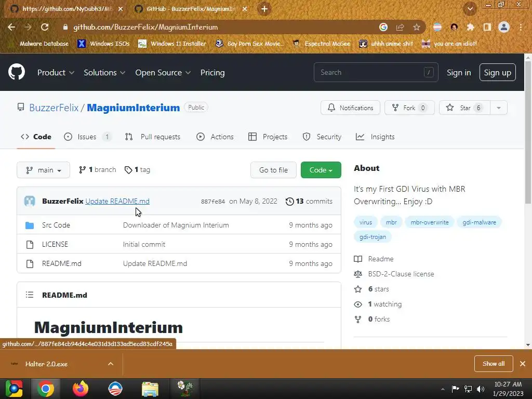This screenshot has height=399, width=532.
Task: Go back using browser back arrow
Action: point(11,27)
